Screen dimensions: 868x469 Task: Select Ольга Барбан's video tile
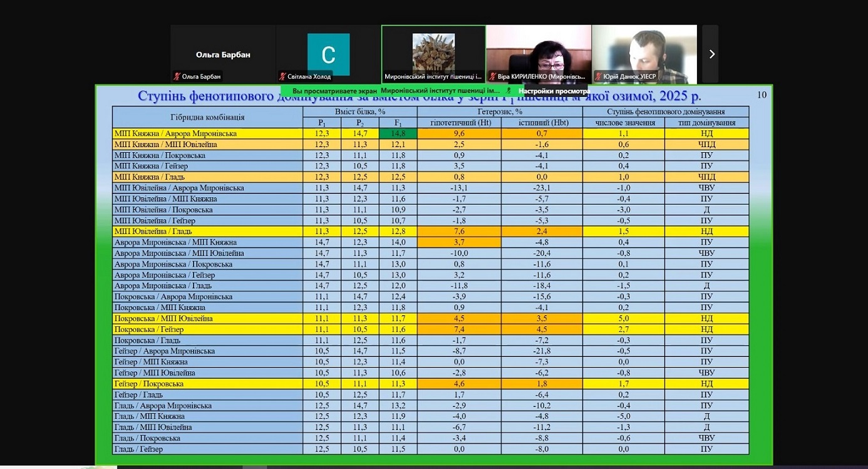point(223,54)
